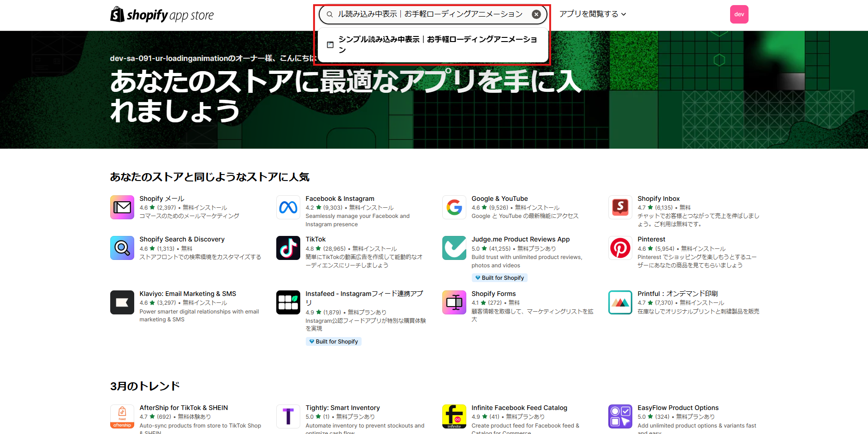This screenshot has width=868, height=434.
Task: Click the Shopify app store logo
Action: 161,14
